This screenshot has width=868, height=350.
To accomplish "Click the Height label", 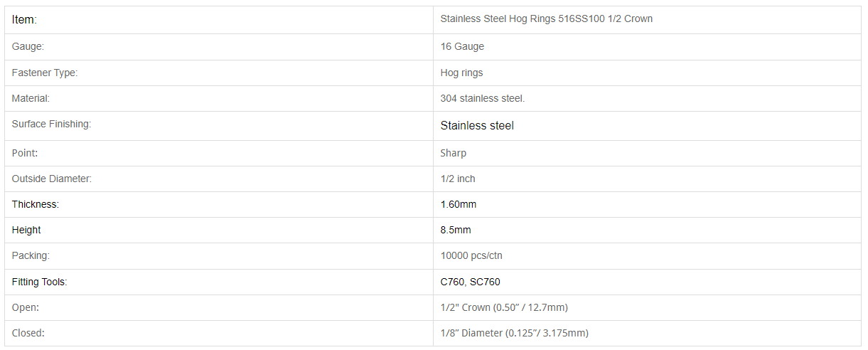I will click(26, 230).
